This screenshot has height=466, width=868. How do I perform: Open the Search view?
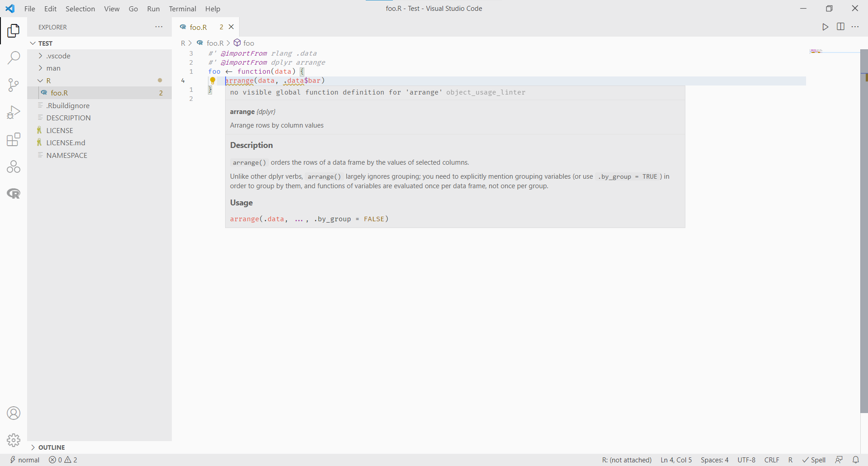tap(14, 57)
